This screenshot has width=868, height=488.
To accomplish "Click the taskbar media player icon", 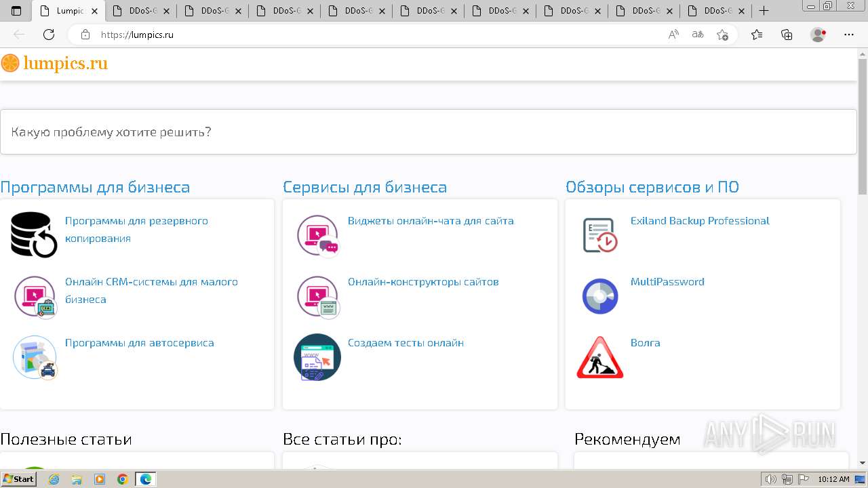I will click(x=100, y=479).
